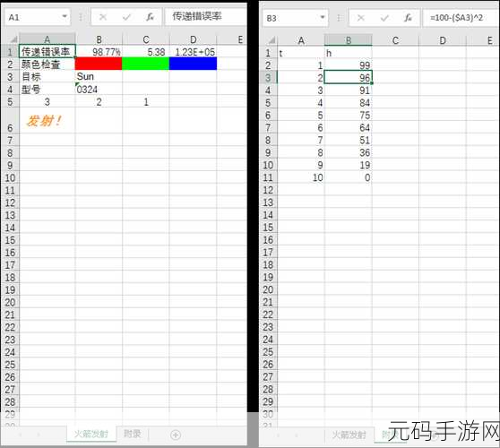Screen dimensions: 500x448
Task: Select the cell showing 19
Action: click(349, 165)
